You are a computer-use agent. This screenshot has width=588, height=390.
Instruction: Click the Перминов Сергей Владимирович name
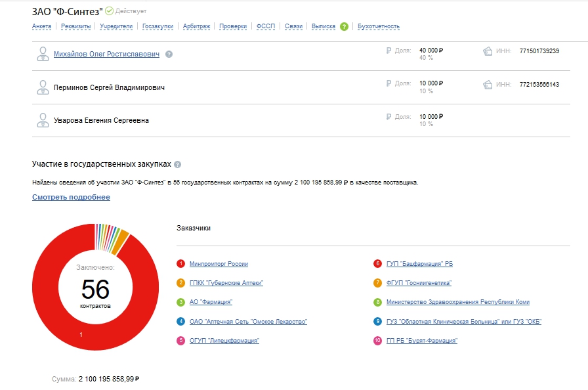click(109, 87)
